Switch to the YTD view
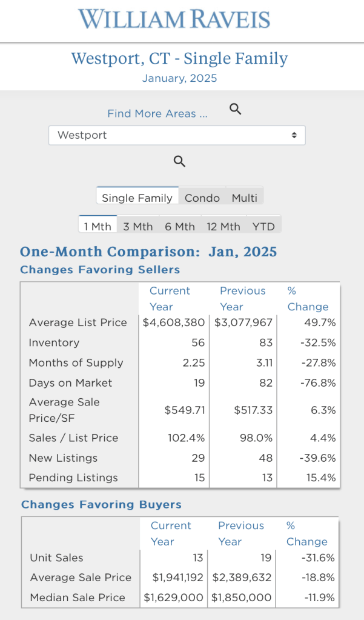The image size is (364, 620). [x=263, y=227]
